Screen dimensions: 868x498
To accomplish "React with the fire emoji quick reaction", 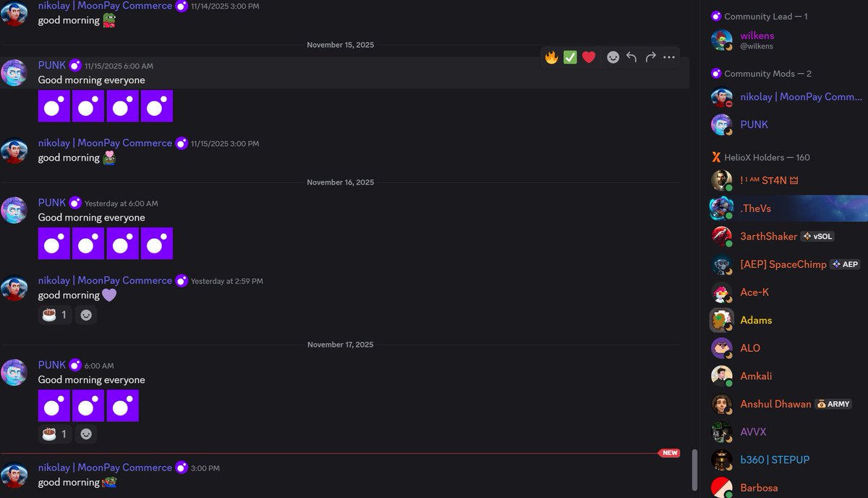I will coord(551,57).
